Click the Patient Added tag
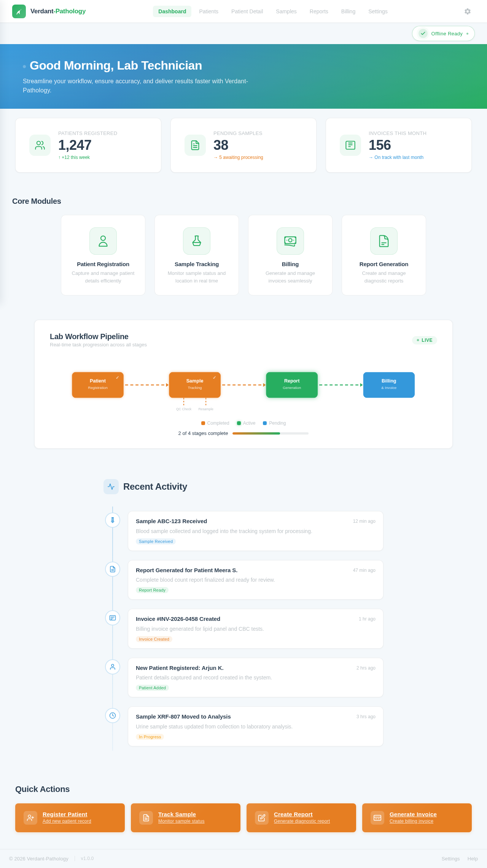Viewport: 487px width, 868px height. [152, 688]
